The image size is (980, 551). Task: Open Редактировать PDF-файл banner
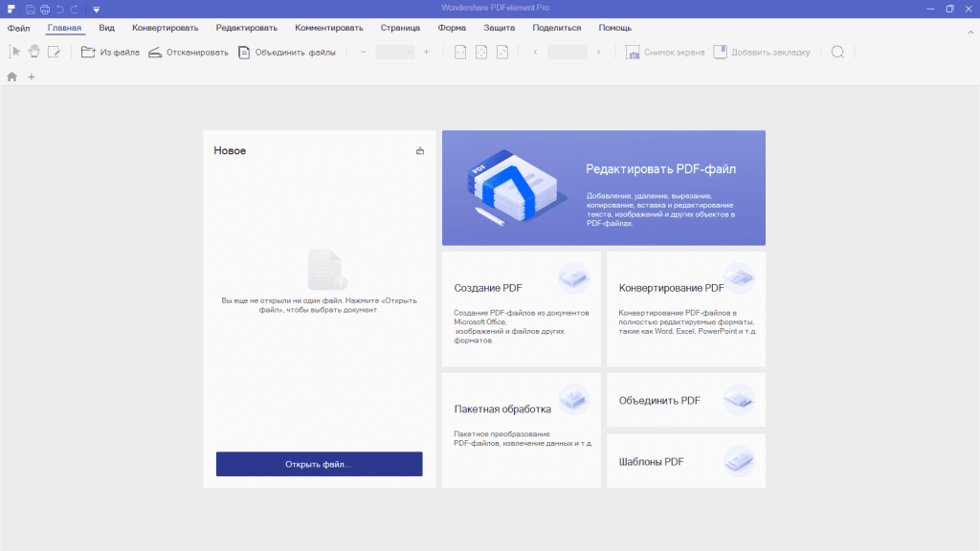pyautogui.click(x=604, y=187)
